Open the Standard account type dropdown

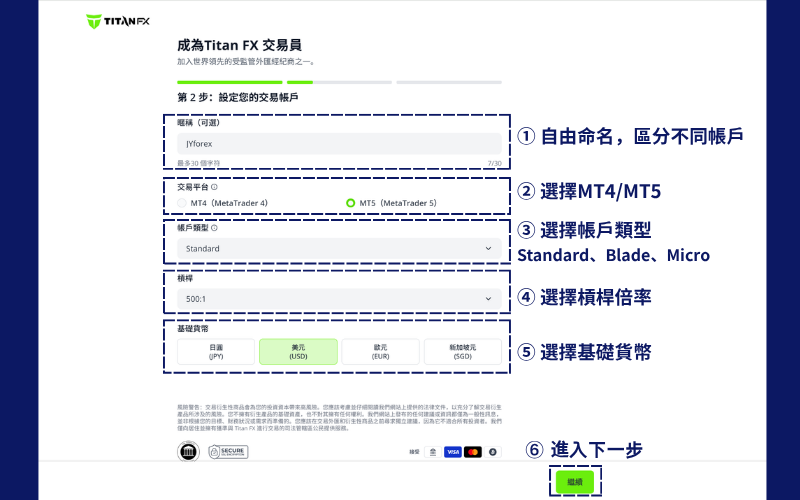point(339,249)
